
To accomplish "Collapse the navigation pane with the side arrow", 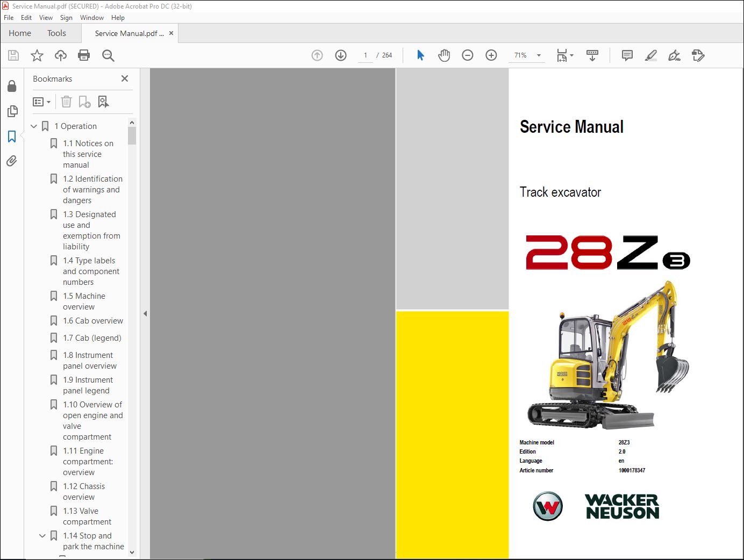I will pos(145,313).
